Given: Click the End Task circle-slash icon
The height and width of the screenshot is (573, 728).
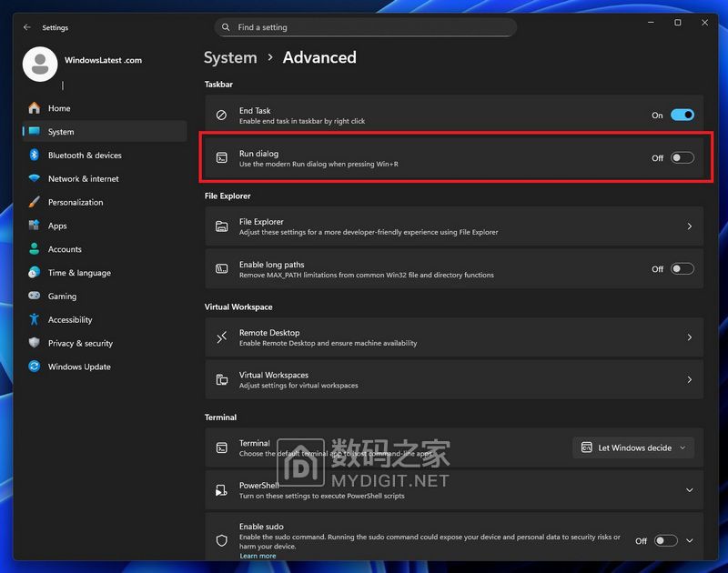Looking at the screenshot, I should [x=221, y=116].
